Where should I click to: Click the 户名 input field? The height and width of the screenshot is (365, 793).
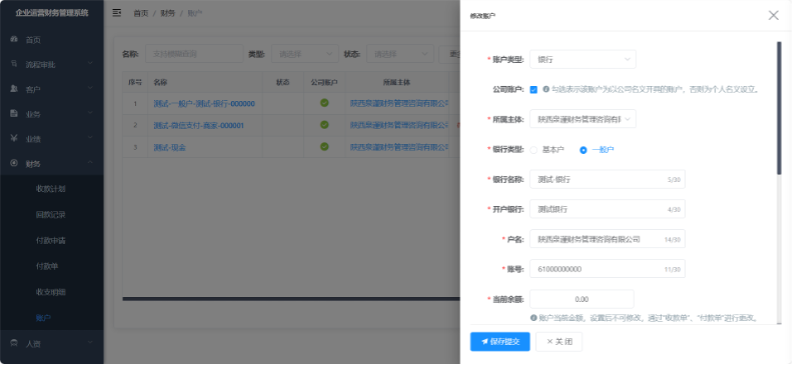pos(607,239)
